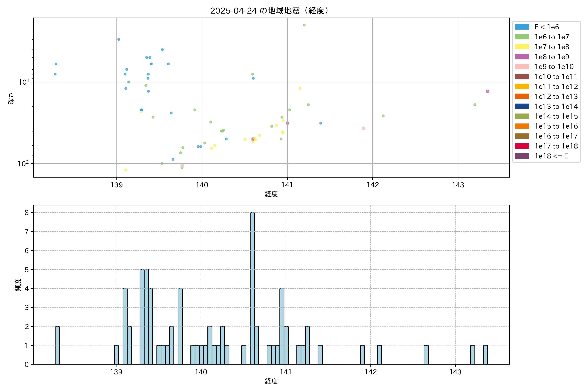Click the topmost green scatter point near 141.2
This screenshot has width=588, height=392.
coord(304,25)
